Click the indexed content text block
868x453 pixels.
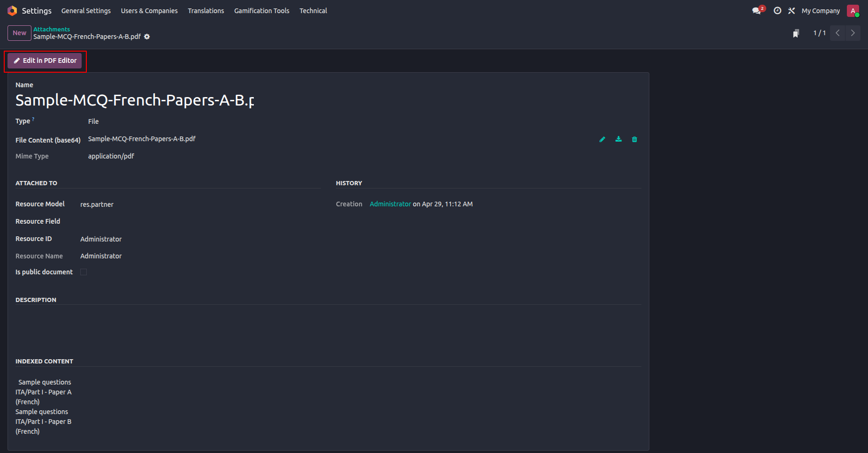click(44, 407)
